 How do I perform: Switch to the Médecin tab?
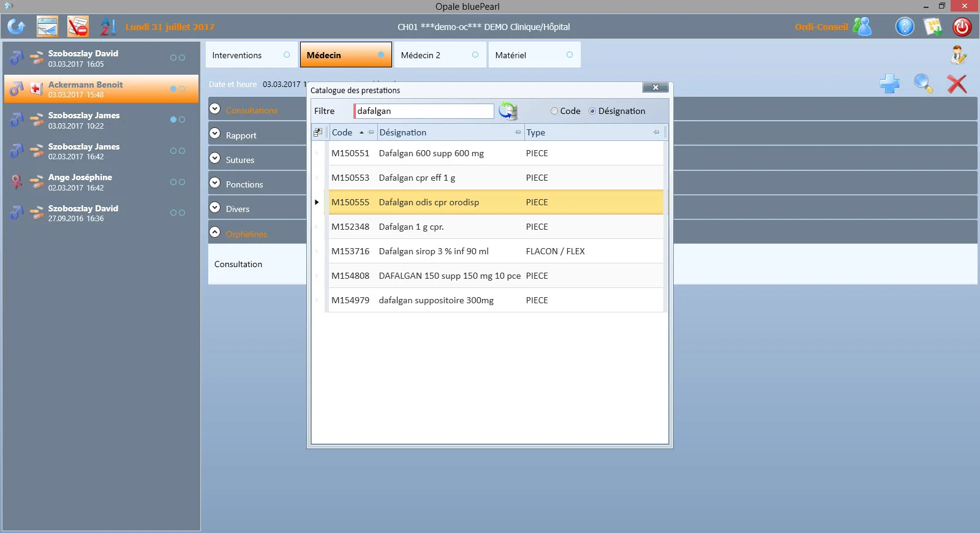(x=345, y=55)
